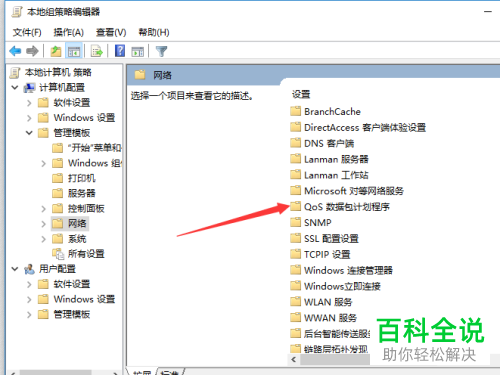Open the 操作(A) menu

point(69,32)
